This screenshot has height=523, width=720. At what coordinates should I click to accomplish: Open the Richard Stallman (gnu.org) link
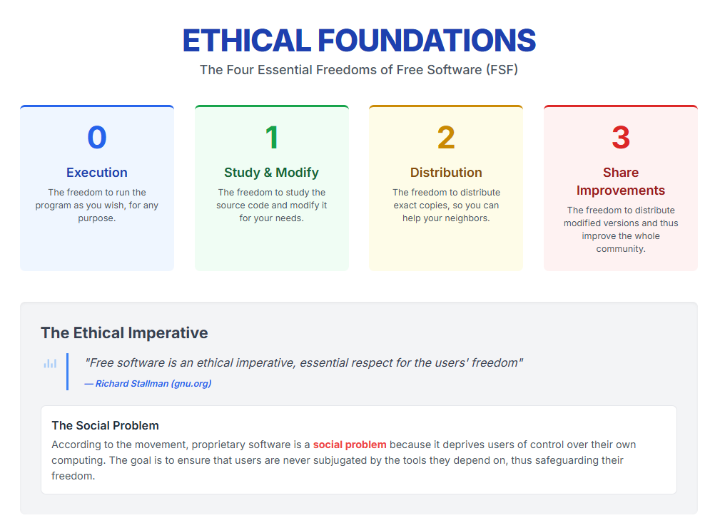(147, 383)
